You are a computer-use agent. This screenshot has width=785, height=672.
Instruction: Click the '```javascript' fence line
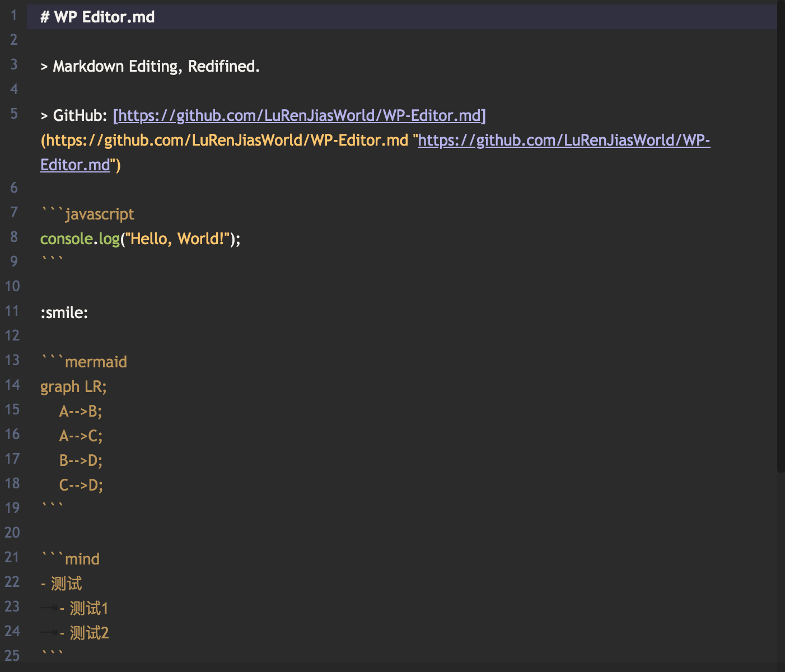(x=87, y=214)
